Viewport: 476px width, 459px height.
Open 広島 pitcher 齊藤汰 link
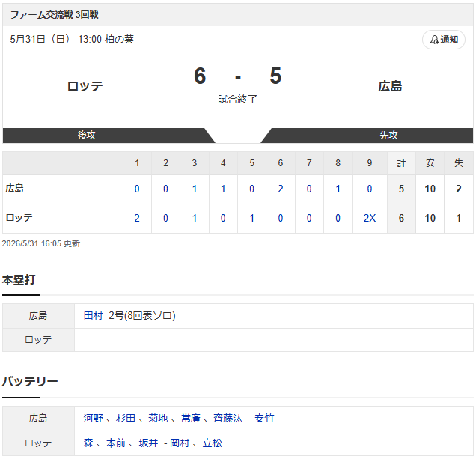(x=228, y=419)
